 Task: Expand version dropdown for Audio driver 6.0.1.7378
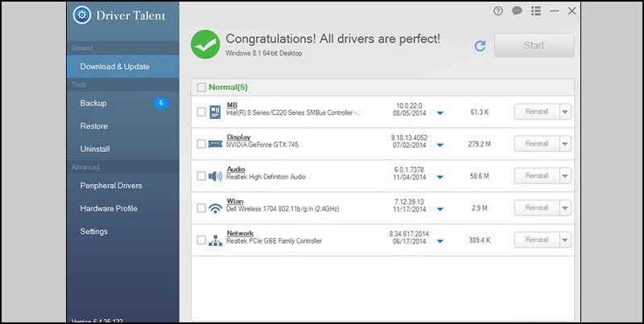[x=440, y=177]
